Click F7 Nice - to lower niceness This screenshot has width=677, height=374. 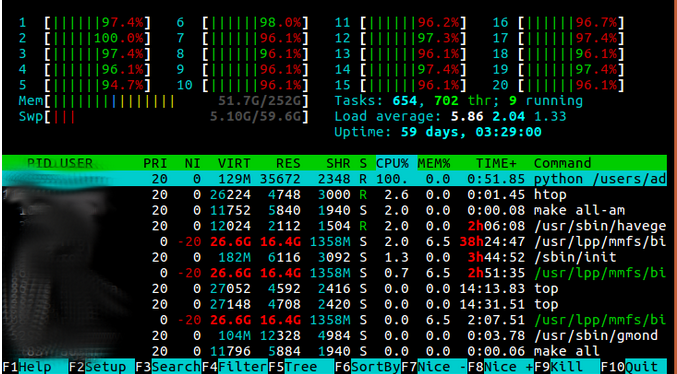(434, 367)
